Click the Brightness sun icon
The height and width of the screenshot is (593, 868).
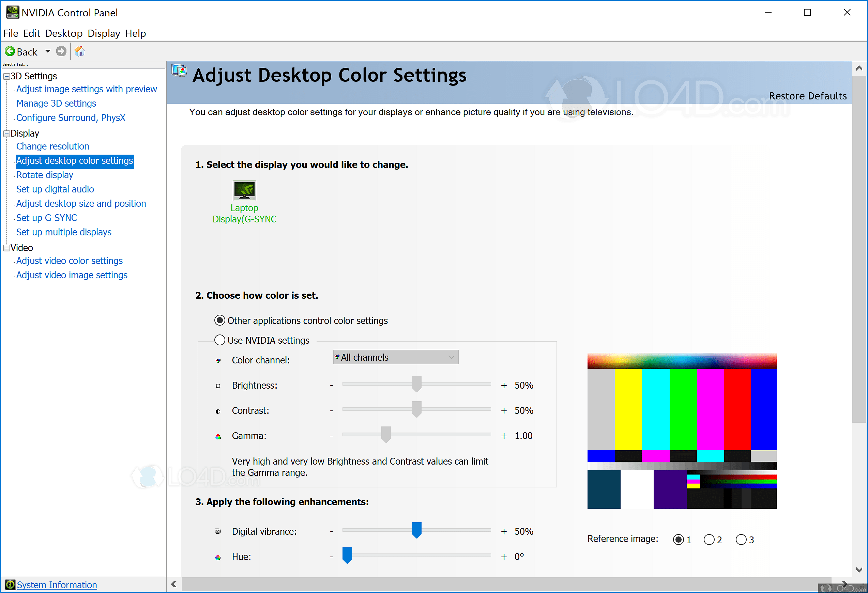pos(218,386)
